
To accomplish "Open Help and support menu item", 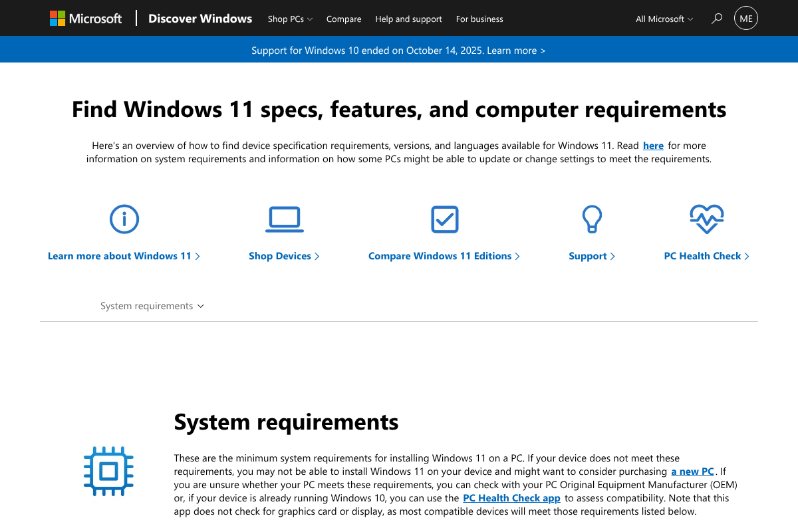I will tap(408, 19).
